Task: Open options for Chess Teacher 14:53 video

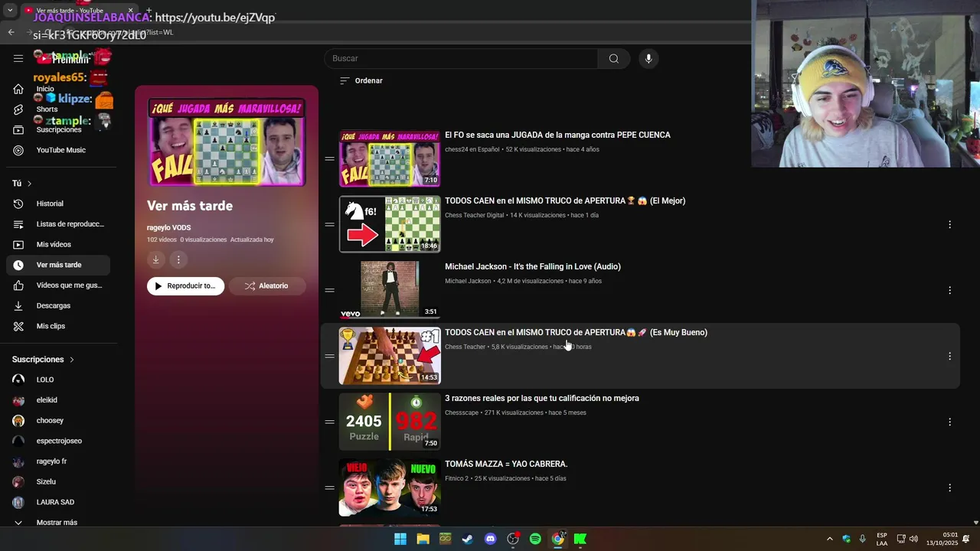Action: tap(949, 356)
